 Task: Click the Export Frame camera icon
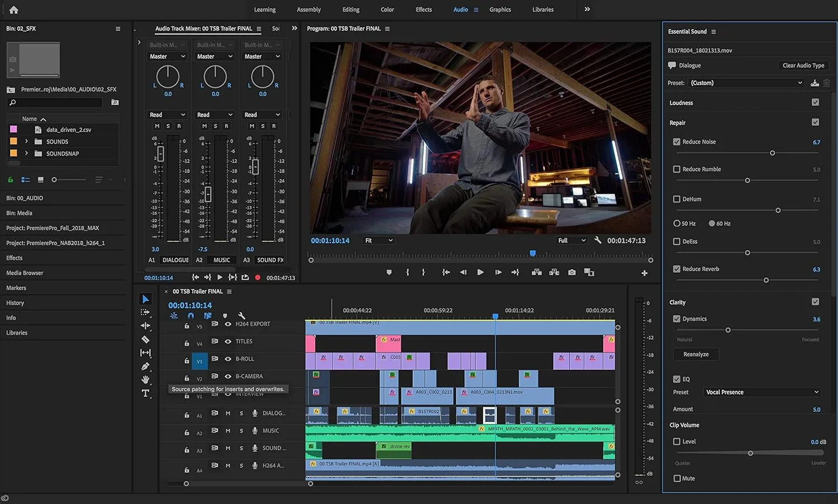pyautogui.click(x=572, y=272)
